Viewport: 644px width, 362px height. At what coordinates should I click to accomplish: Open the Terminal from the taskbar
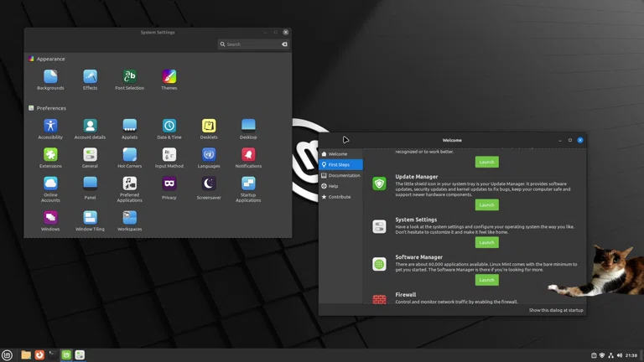coord(53,355)
